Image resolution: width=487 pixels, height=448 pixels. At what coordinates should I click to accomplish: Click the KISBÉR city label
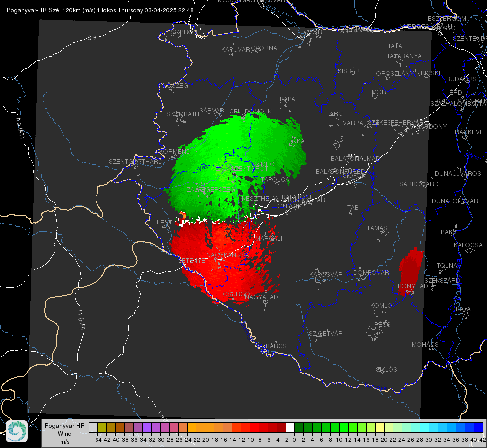[x=349, y=71]
